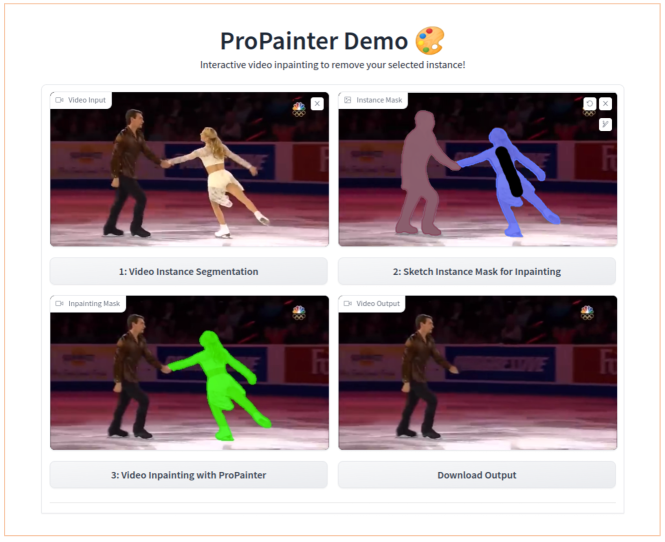
Task: Start 3: Video Inpainting with ProPainter
Action: [x=189, y=475]
